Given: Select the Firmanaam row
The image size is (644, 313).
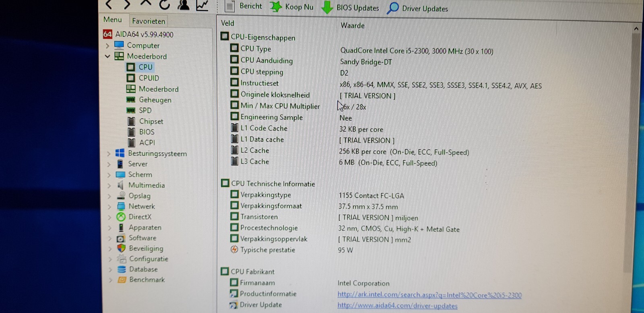Looking at the screenshot, I should pos(310,283).
